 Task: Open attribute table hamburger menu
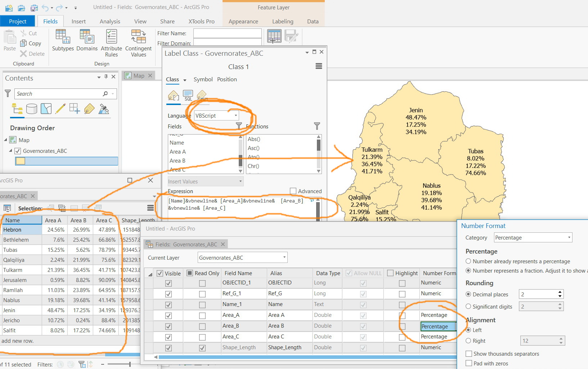tap(151, 208)
